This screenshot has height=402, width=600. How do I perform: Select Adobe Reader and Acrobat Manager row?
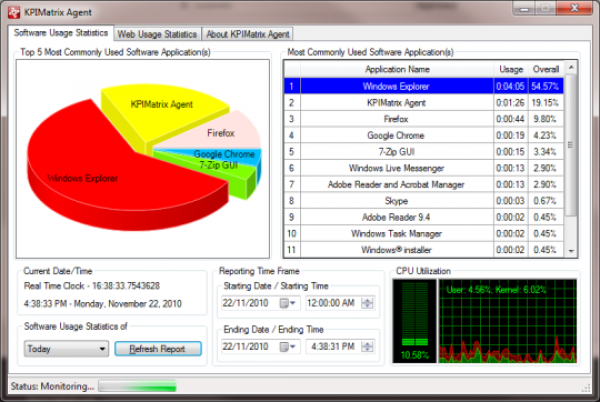coord(424,184)
